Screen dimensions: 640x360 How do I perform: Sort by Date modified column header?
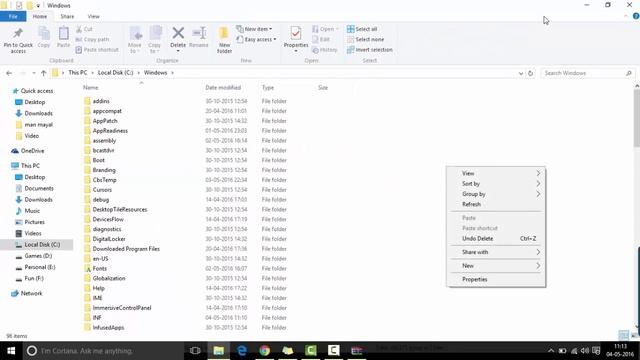pyautogui.click(x=223, y=87)
